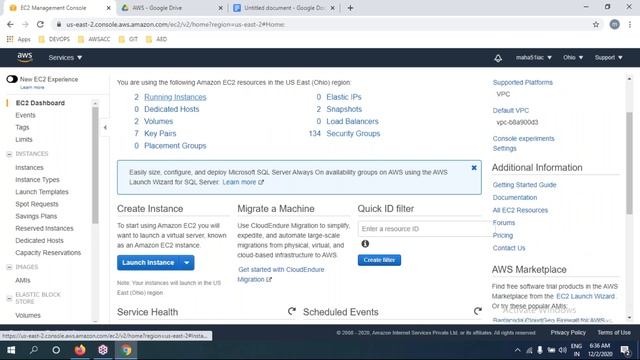The height and width of the screenshot is (360, 640).
Task: Open the Volumes resource link
Action: coord(158,121)
